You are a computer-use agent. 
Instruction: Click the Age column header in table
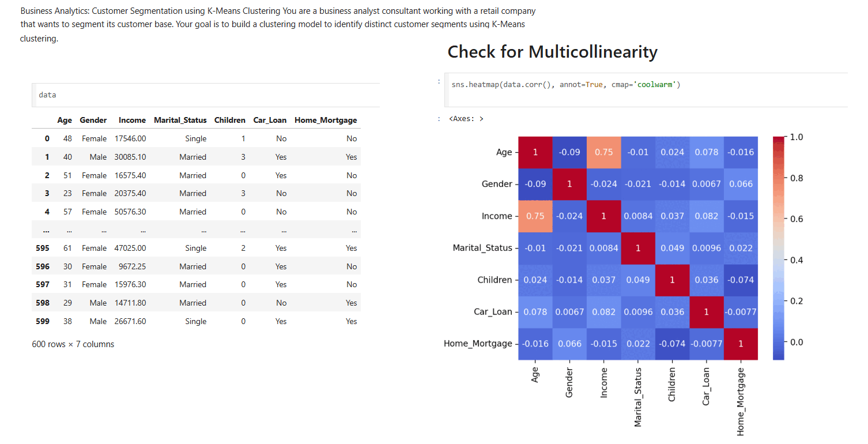(x=65, y=120)
